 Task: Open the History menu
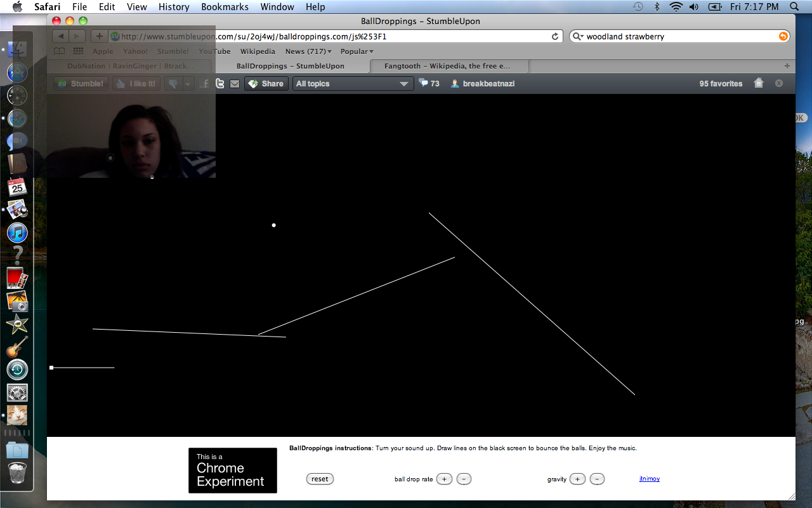tap(174, 7)
